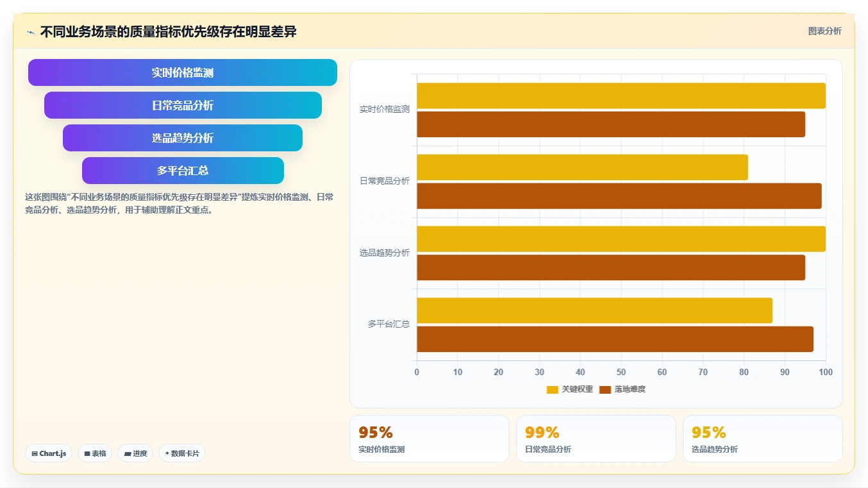Click the yellow 关键权重 bar for 日常竞品分析
868x488 pixels.
point(583,167)
